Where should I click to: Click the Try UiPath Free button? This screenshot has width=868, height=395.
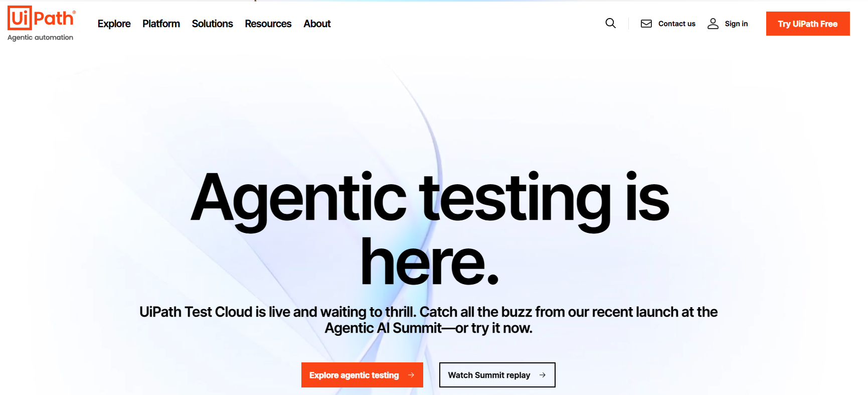[808, 24]
